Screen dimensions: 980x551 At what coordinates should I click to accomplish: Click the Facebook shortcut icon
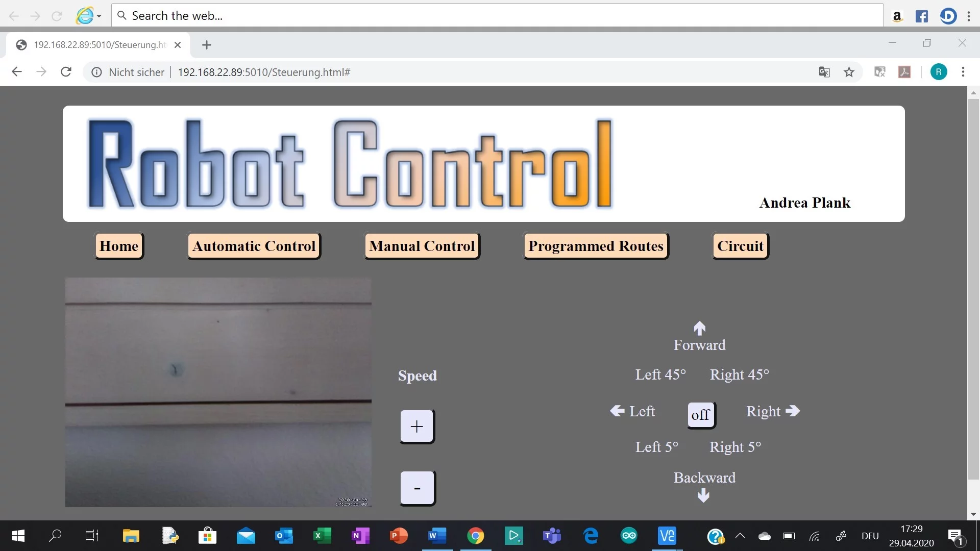(x=922, y=16)
